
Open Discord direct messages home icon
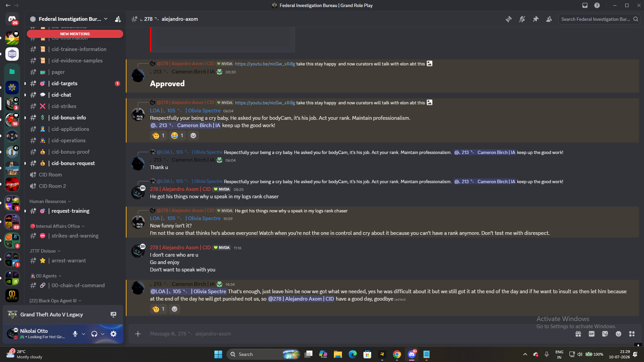12,19
